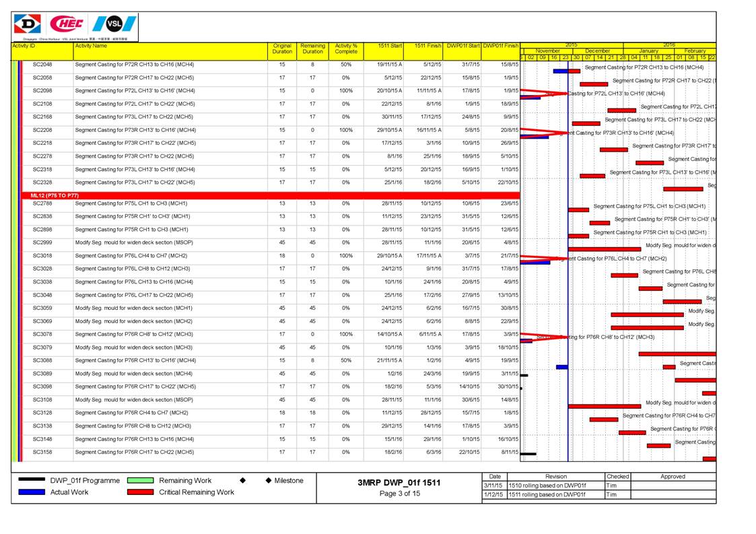The height and width of the screenshot is (534, 756).
Task: Click December in the timeline header
Action: [597, 51]
